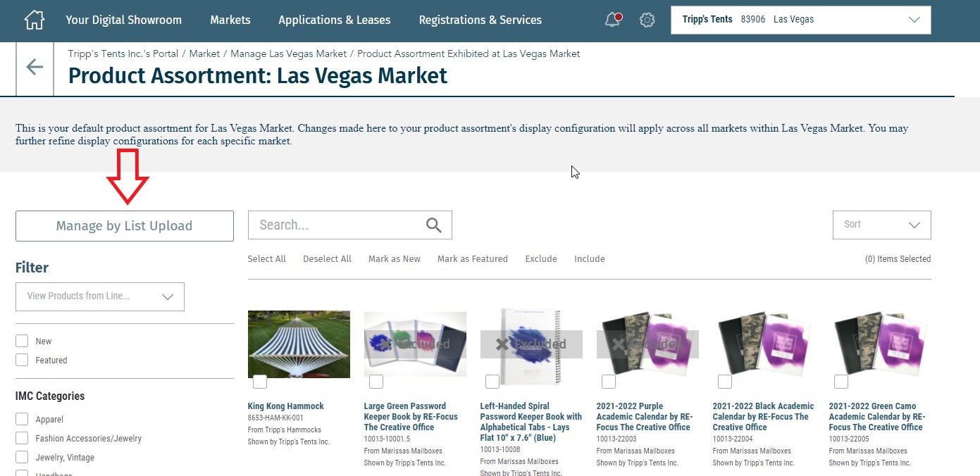The width and height of the screenshot is (980, 476).
Task: Click the Exclude action
Action: click(x=541, y=259)
